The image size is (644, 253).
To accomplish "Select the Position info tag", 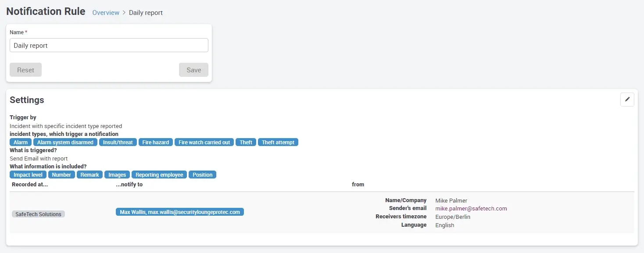I will coord(203,175).
